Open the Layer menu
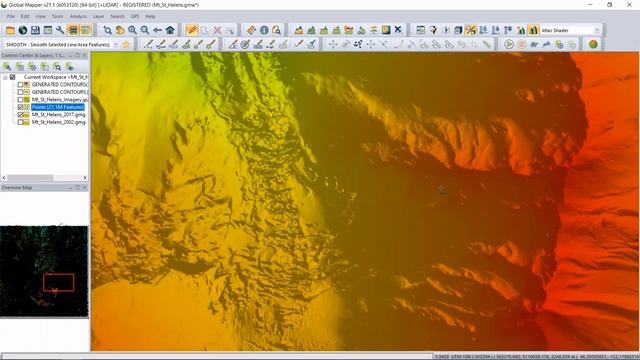The width and height of the screenshot is (640, 360). [98, 16]
